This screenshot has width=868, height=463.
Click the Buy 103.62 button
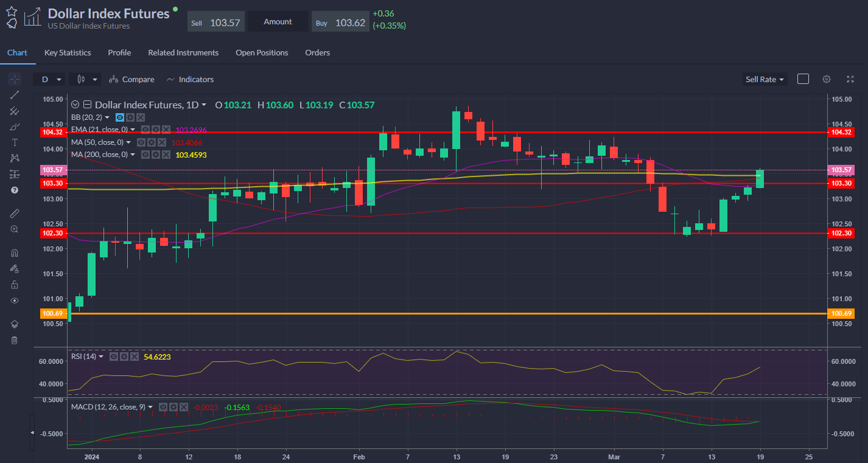click(340, 22)
